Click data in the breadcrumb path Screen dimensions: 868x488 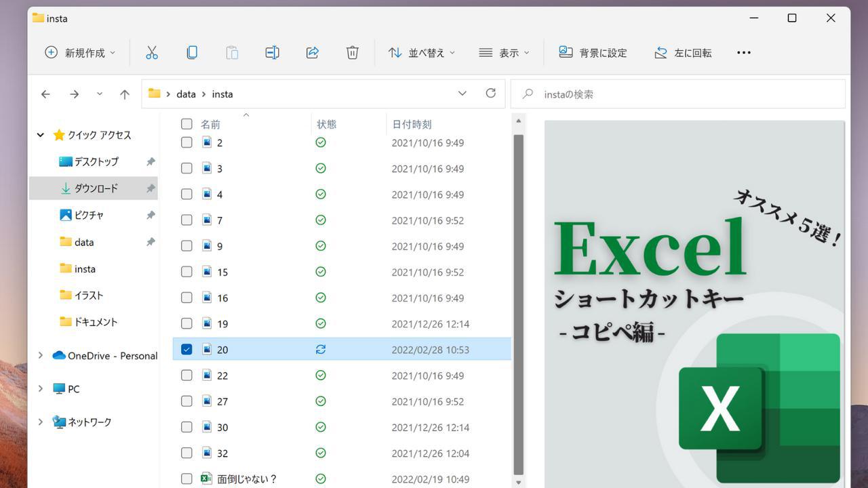tap(186, 94)
